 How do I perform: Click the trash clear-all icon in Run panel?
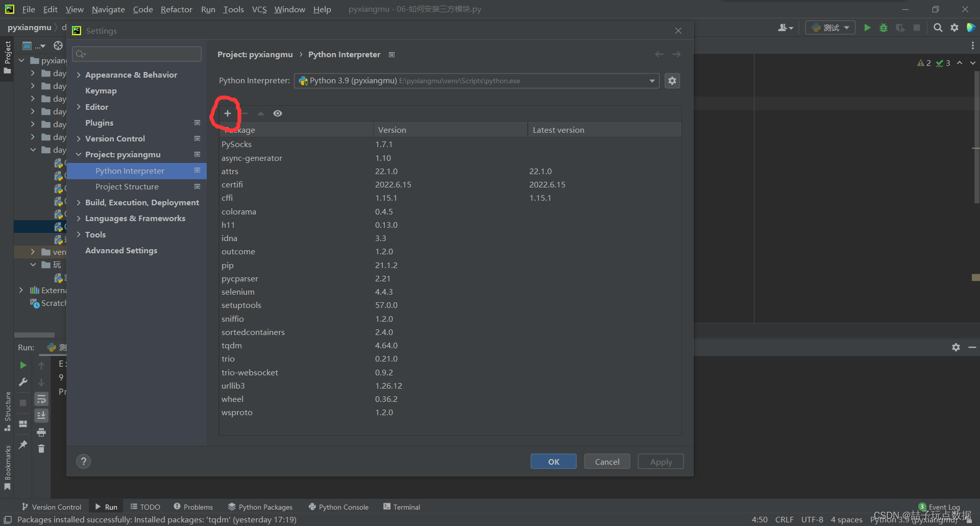pos(41,449)
